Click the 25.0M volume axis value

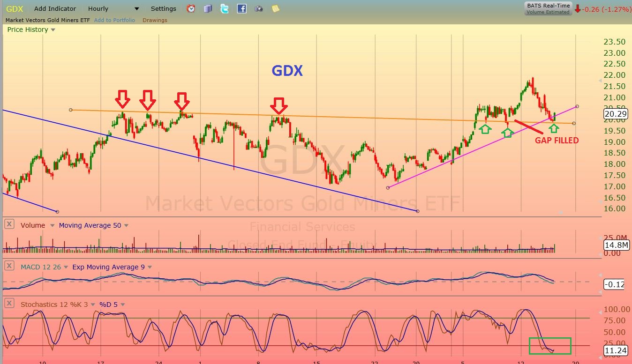click(x=614, y=237)
